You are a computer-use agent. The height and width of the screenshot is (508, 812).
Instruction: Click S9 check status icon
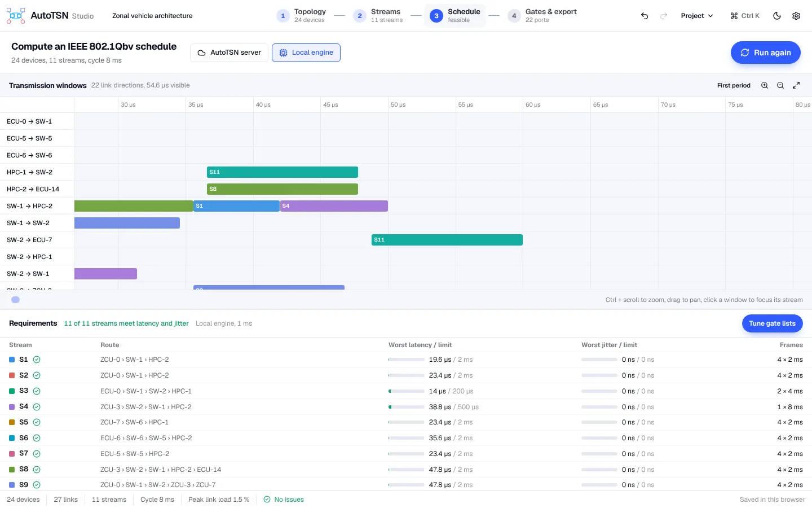coord(37,485)
